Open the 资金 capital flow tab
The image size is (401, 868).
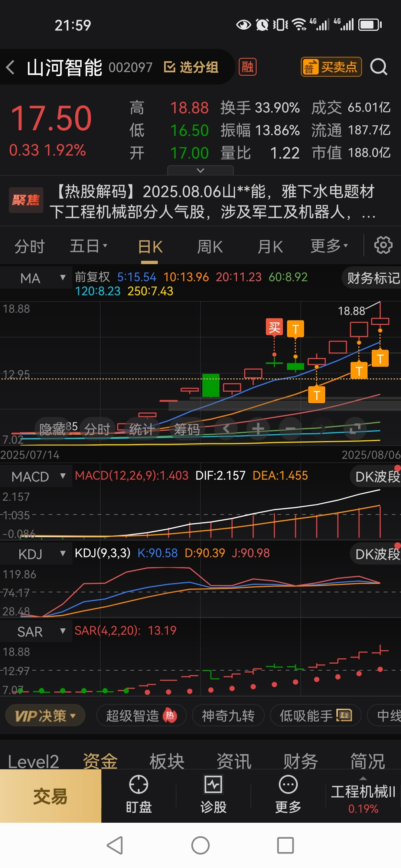[x=100, y=761]
